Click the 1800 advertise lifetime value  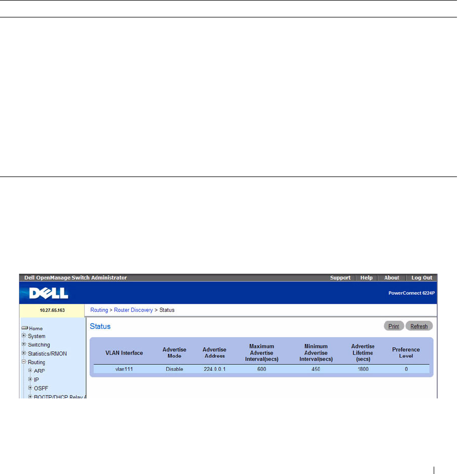[x=363, y=369]
